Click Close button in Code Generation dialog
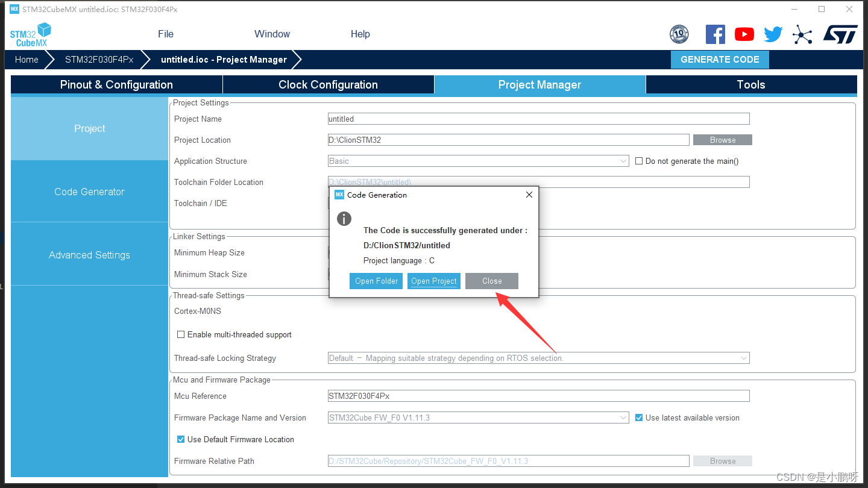Viewport: 868px width, 488px height. pyautogui.click(x=492, y=281)
